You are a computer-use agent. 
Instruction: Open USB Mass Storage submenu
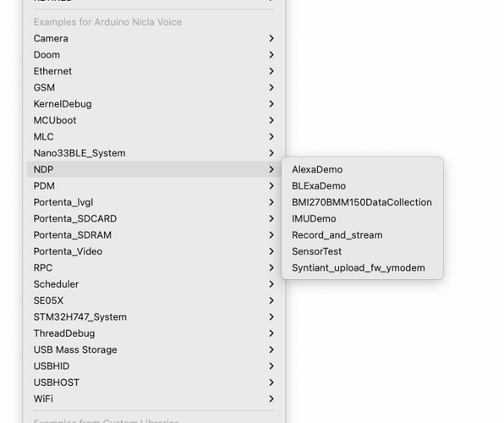[154, 349]
